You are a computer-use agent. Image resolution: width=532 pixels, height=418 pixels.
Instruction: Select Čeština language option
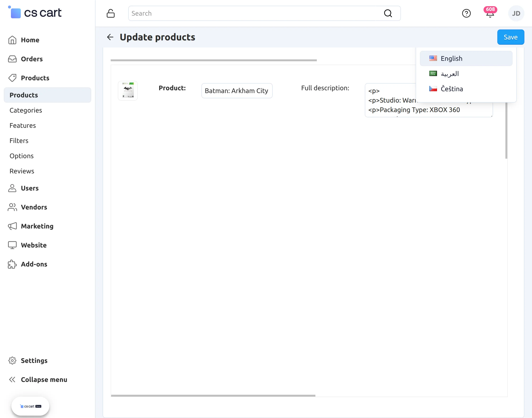coord(466,89)
